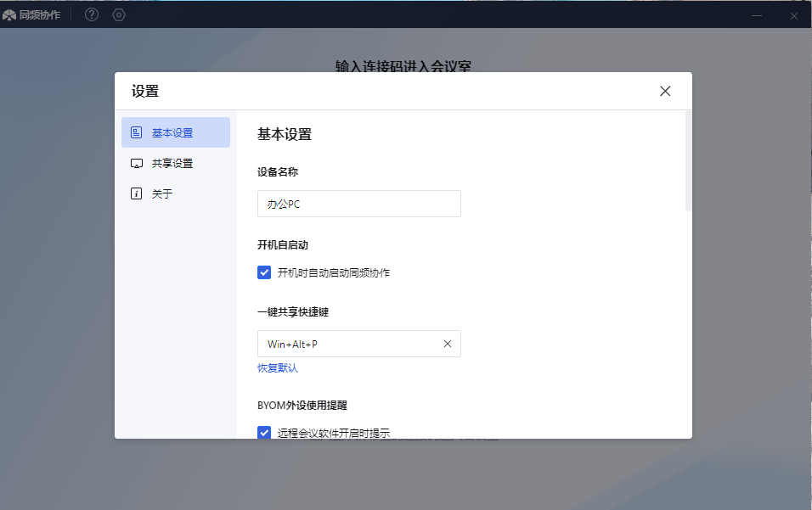The image size is (812, 510).
Task: Click the 基本设置 sidebar icon
Action: coord(137,132)
